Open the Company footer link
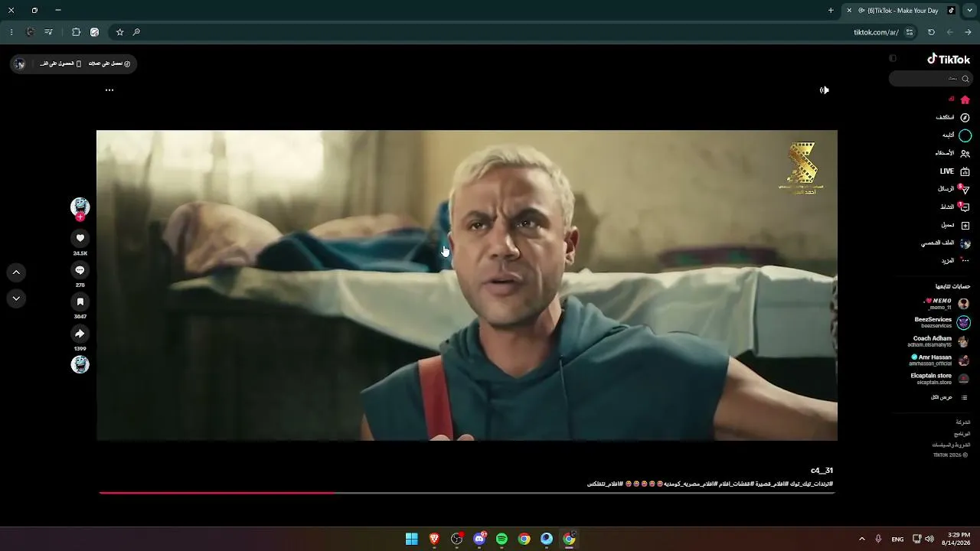Viewport: 980px width, 551px height. pyautogui.click(x=962, y=422)
